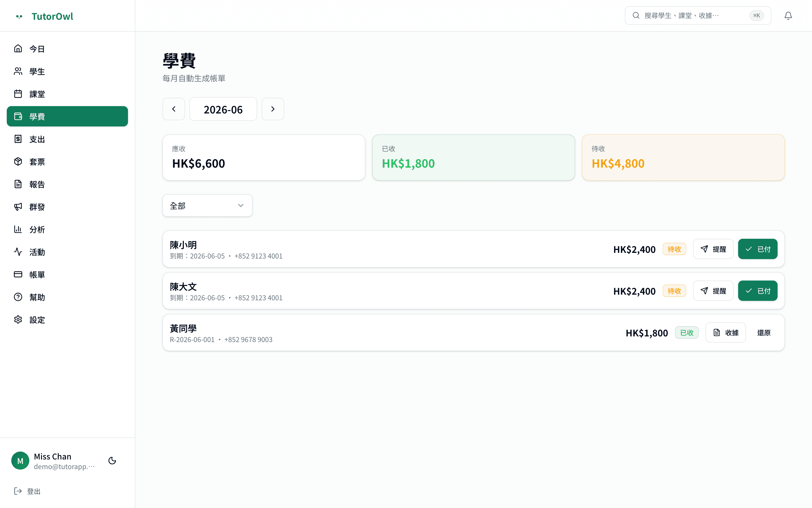Viewport: 812px width, 508px height.
Task: Click the 已收 HK$1,800 summary card
Action: [x=473, y=157]
